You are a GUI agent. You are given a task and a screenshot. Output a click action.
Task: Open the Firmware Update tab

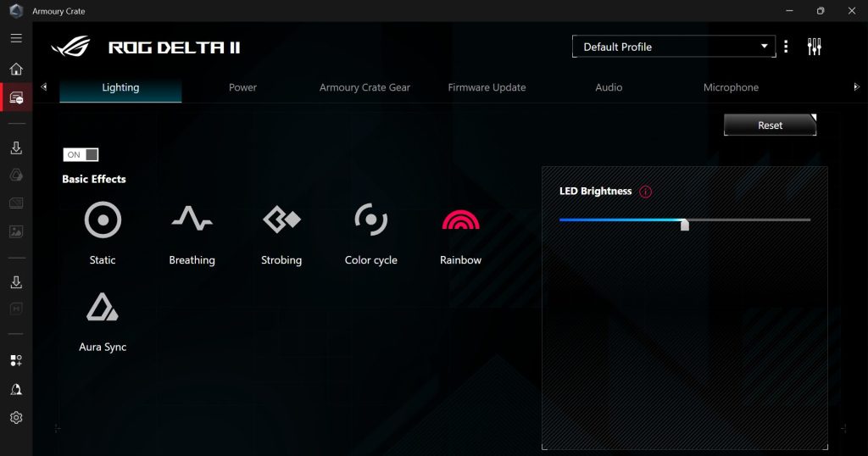click(x=487, y=87)
